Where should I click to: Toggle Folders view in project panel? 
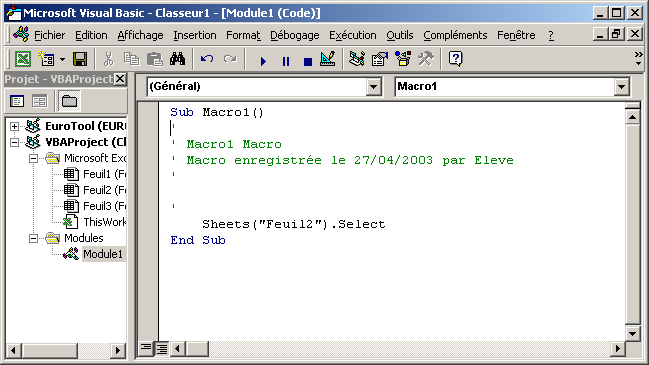point(69,101)
